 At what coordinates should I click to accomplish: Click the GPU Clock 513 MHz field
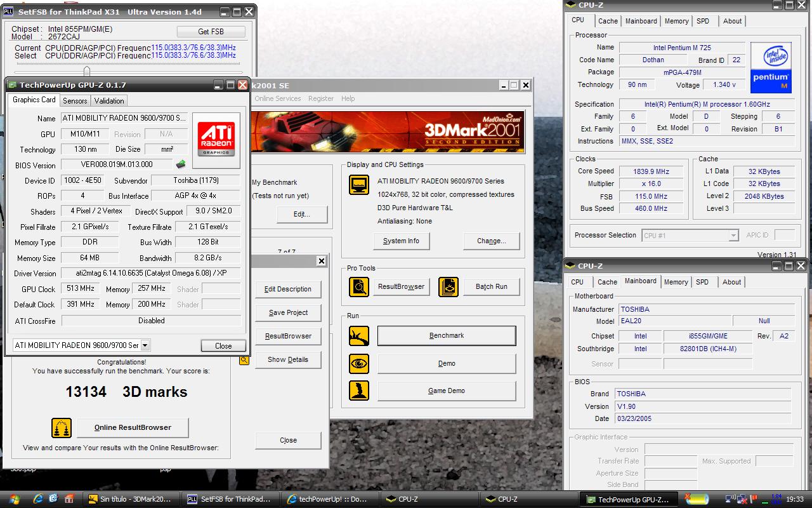click(80, 289)
